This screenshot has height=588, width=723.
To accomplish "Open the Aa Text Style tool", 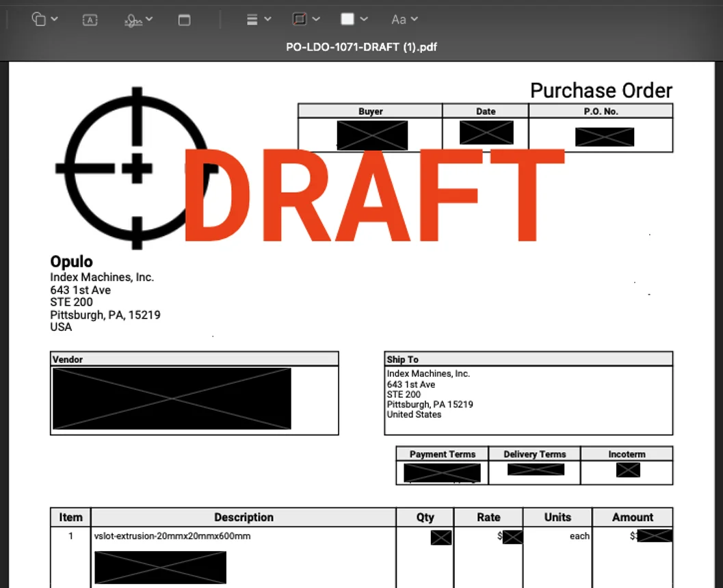I will coord(398,20).
